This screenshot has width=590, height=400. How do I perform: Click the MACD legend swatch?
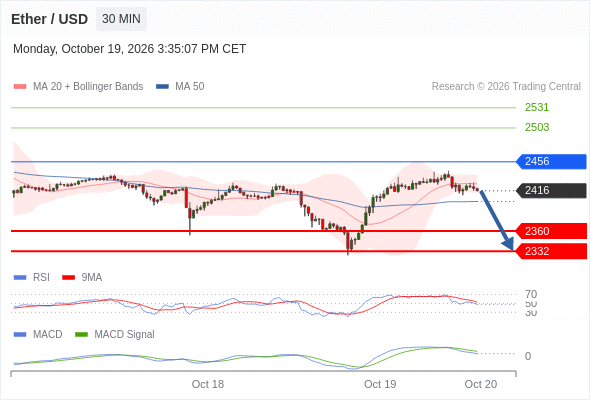click(20, 335)
